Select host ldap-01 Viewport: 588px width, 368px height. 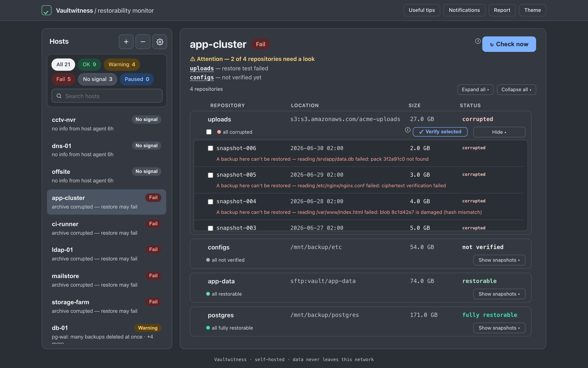(106, 254)
